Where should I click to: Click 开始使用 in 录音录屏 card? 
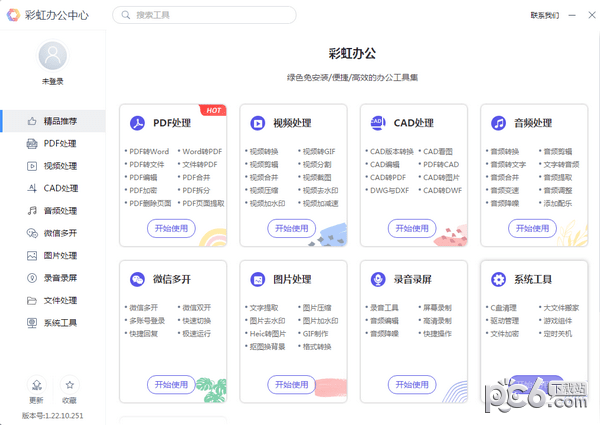pos(412,384)
